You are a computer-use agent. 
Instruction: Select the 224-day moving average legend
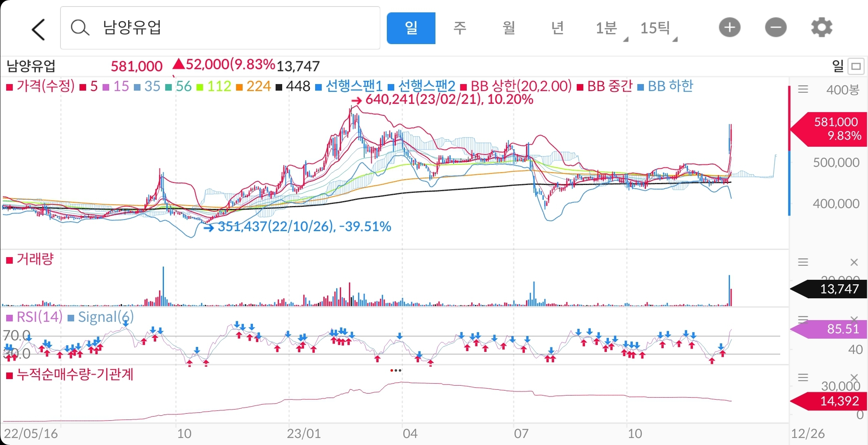[253, 86]
